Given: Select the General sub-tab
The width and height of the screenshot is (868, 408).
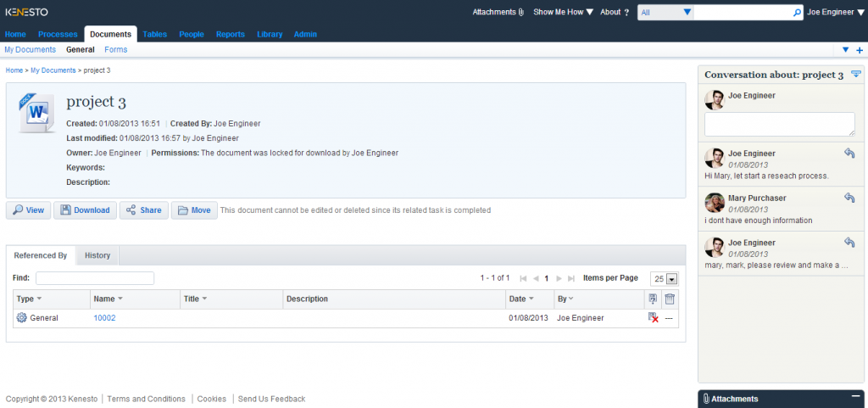Looking at the screenshot, I should (81, 50).
